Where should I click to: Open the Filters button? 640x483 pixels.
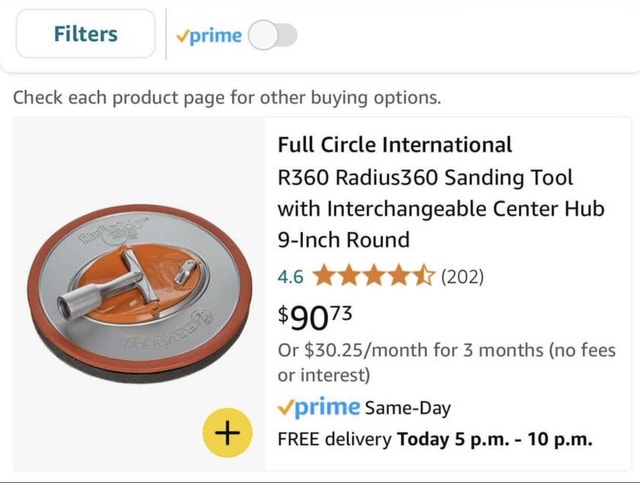point(85,35)
